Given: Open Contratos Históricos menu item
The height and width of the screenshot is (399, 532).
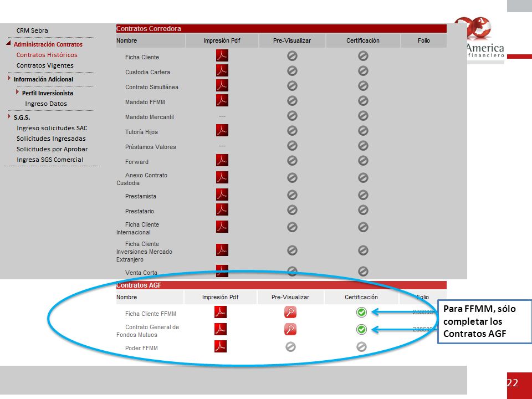Looking at the screenshot, I should pos(47,55).
